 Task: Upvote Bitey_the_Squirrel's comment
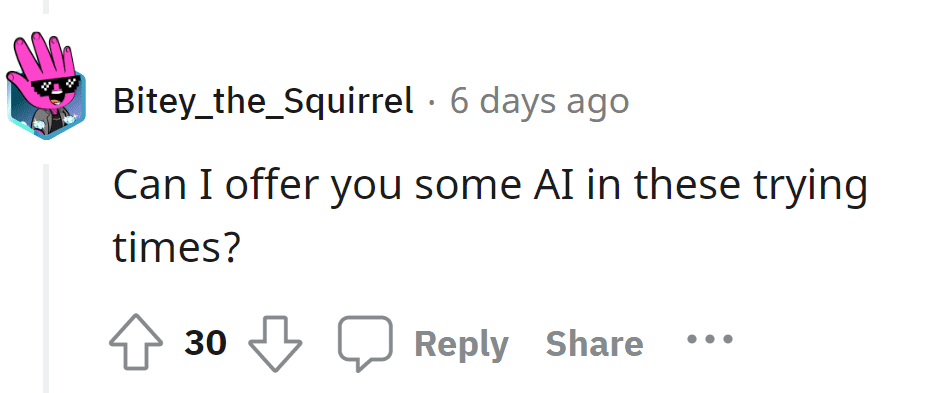pos(136,342)
